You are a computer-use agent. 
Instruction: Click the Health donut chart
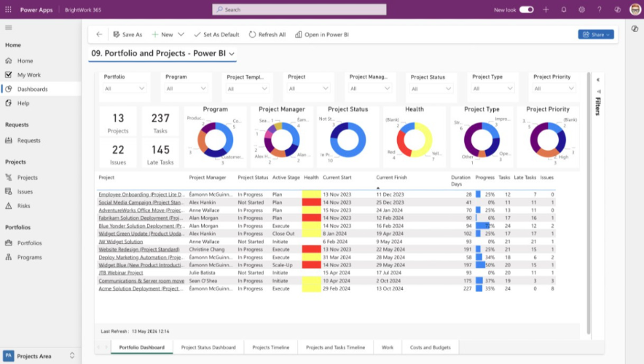pos(415,140)
